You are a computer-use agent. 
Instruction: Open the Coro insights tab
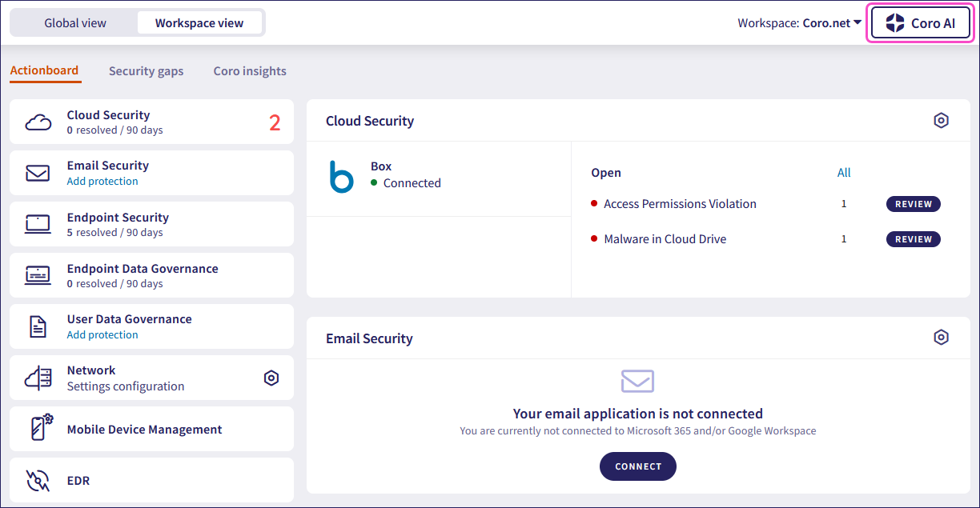250,71
